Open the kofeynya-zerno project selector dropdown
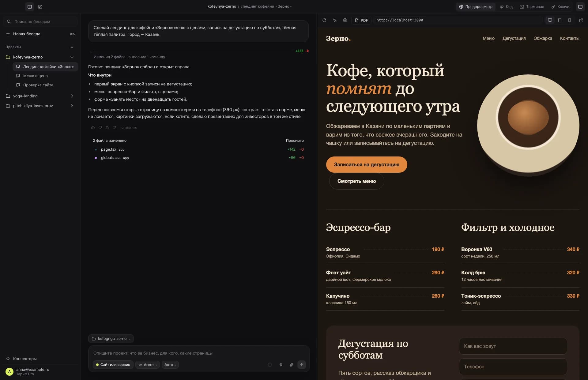 click(111, 339)
